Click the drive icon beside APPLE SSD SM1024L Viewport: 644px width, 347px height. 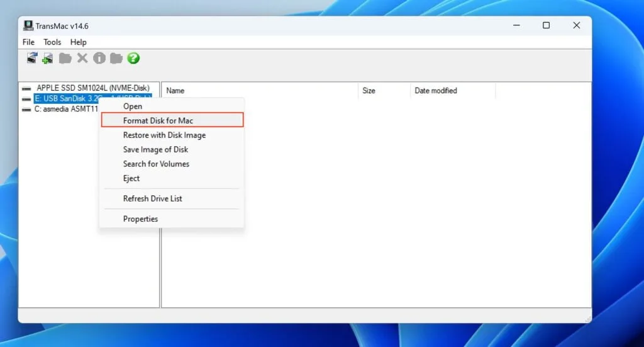pyautogui.click(x=26, y=88)
